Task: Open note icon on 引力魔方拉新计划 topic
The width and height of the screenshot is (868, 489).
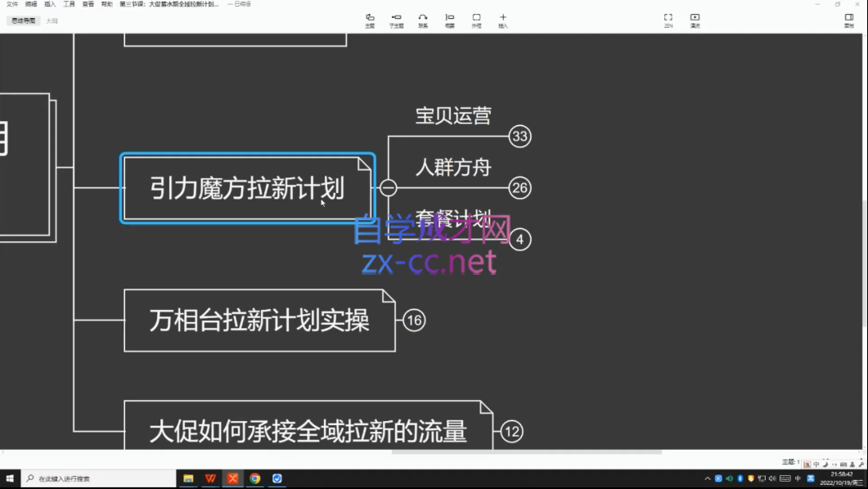Action: pos(364,164)
